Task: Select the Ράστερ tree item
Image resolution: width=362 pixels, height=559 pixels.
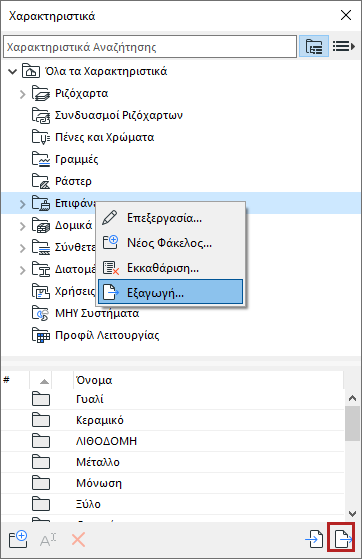Action: (73, 181)
